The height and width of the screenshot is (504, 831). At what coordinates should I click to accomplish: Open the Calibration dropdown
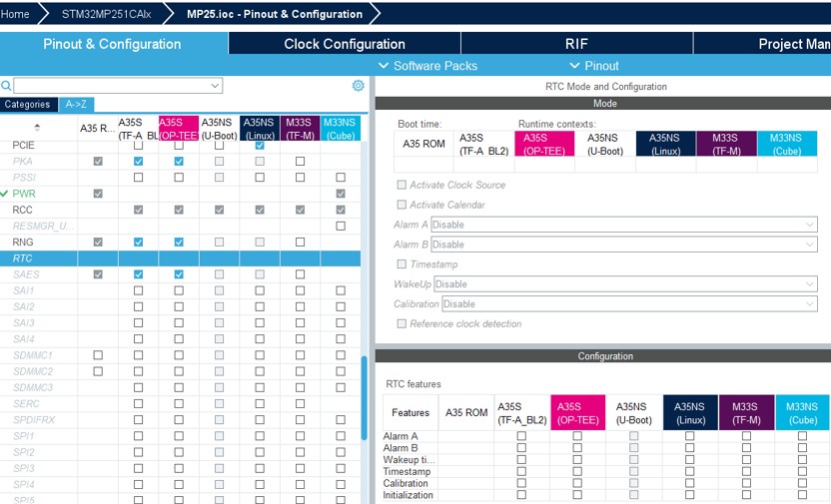(629, 303)
